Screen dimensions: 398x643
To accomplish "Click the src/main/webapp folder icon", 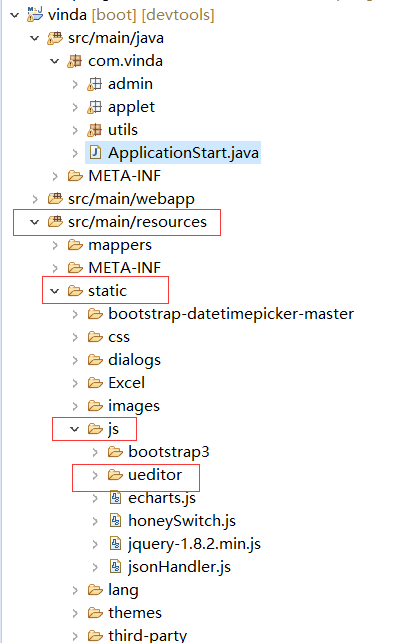I will 55,199.
